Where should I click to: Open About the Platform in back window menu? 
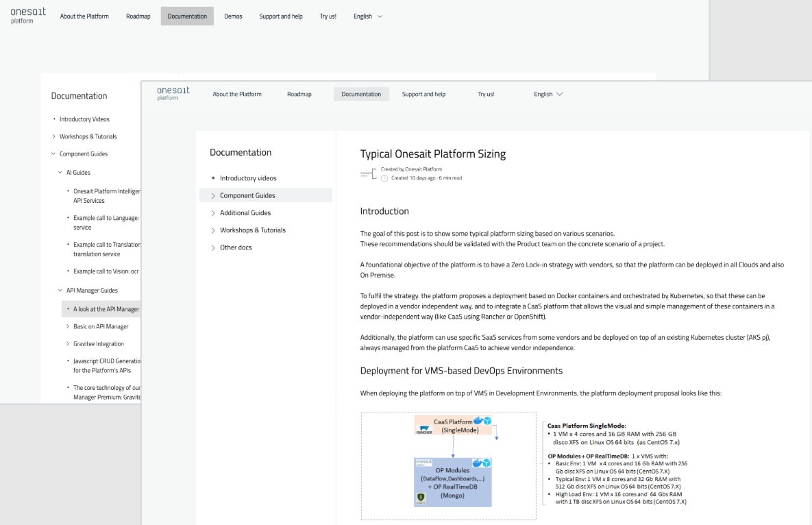click(x=84, y=16)
